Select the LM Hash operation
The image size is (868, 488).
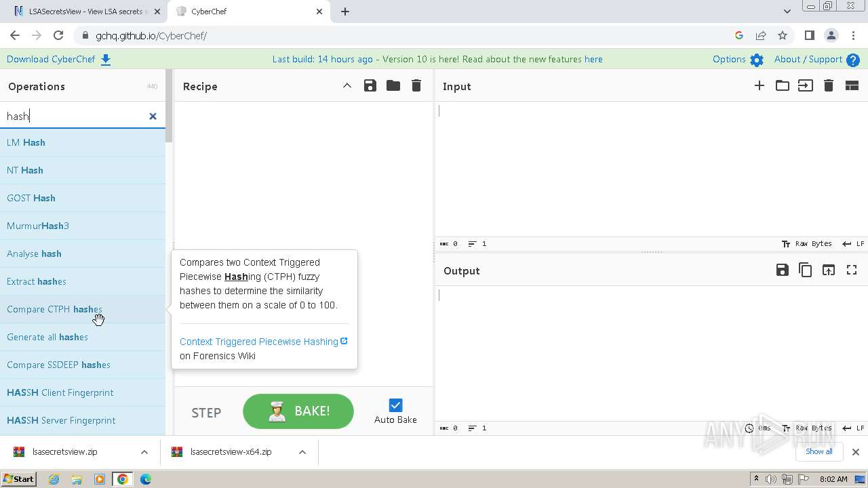pos(83,142)
